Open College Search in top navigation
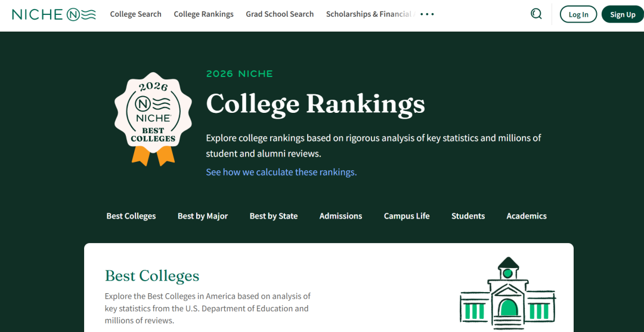Image resolution: width=644 pixels, height=332 pixels. tap(135, 14)
